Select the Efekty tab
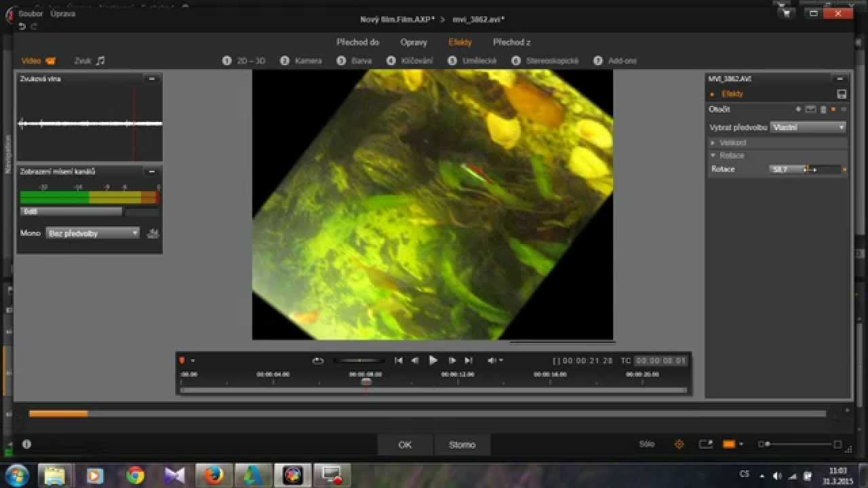Image resolution: width=868 pixels, height=488 pixels. coord(460,42)
